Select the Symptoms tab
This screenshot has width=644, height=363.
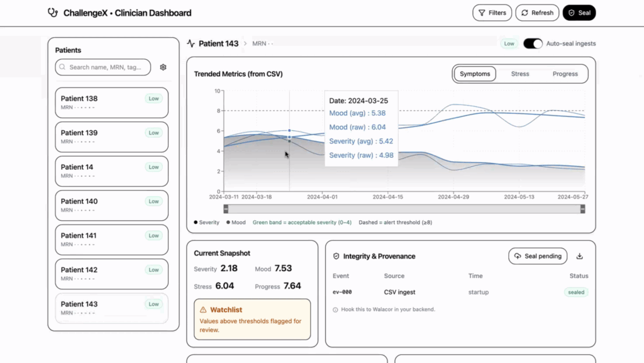[x=475, y=74]
